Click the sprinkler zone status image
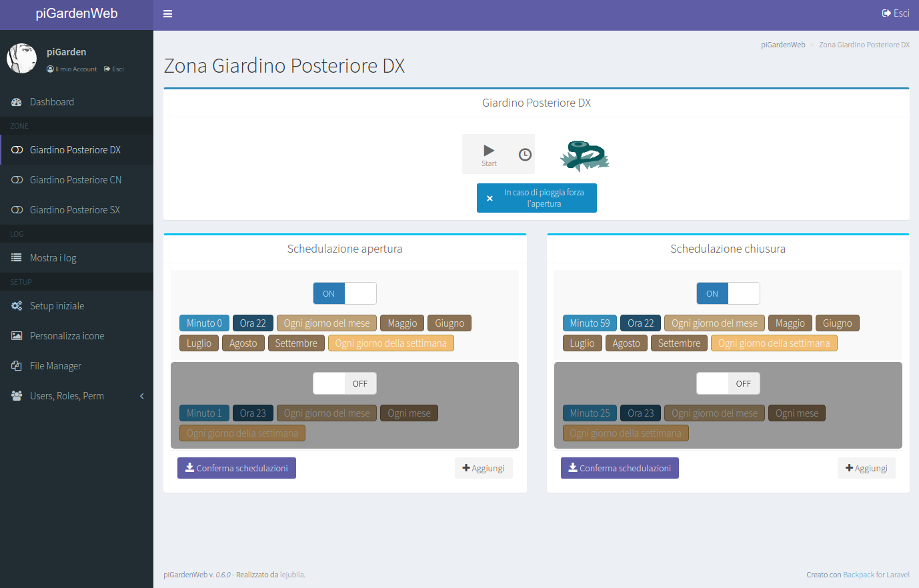 585,156
